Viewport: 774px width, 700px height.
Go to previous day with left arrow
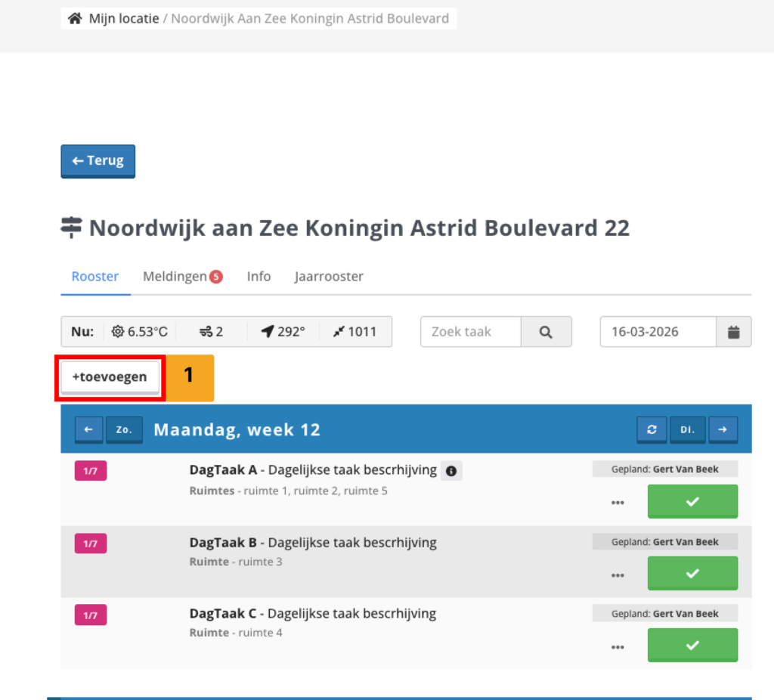88,429
